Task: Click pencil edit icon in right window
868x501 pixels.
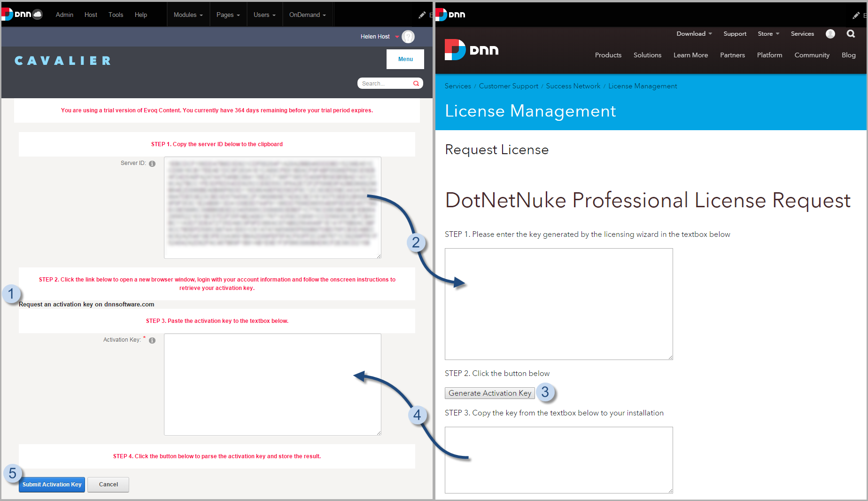Action: 856,15
